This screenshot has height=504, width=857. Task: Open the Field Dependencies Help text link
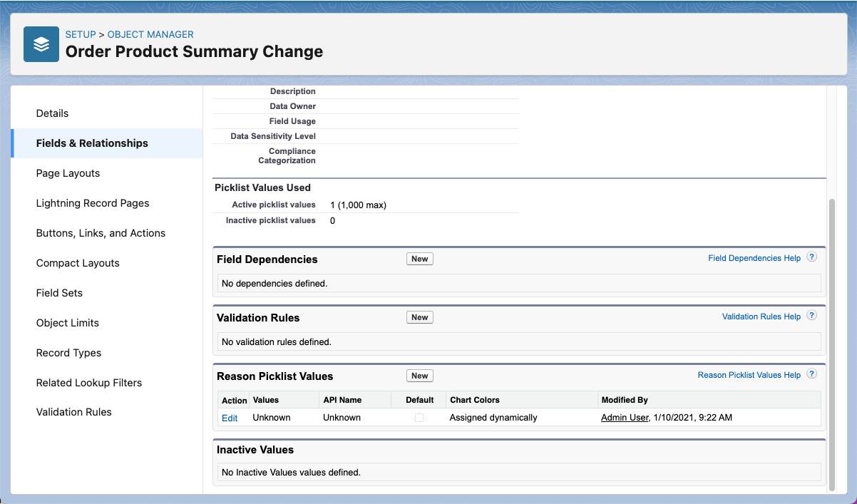click(754, 258)
